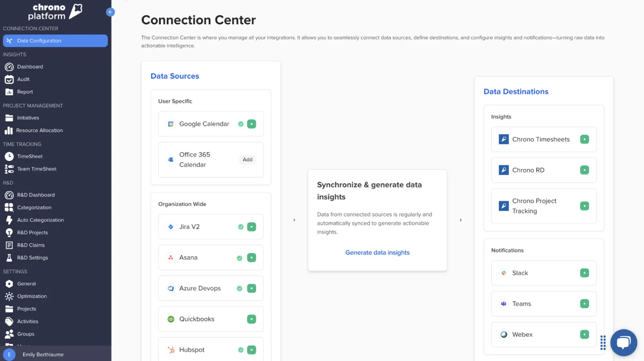Open Emily Berthiaume user profile
The width and height of the screenshot is (644, 361).
[43, 355]
